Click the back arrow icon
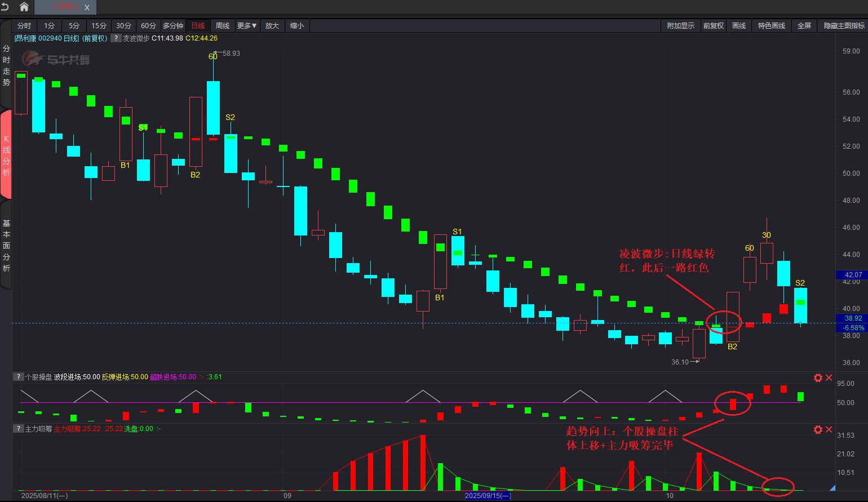 [x=5, y=7]
